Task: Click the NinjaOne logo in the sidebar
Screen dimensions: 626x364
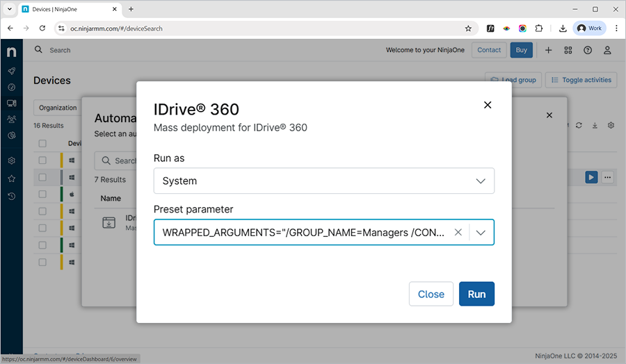Action: (11, 52)
